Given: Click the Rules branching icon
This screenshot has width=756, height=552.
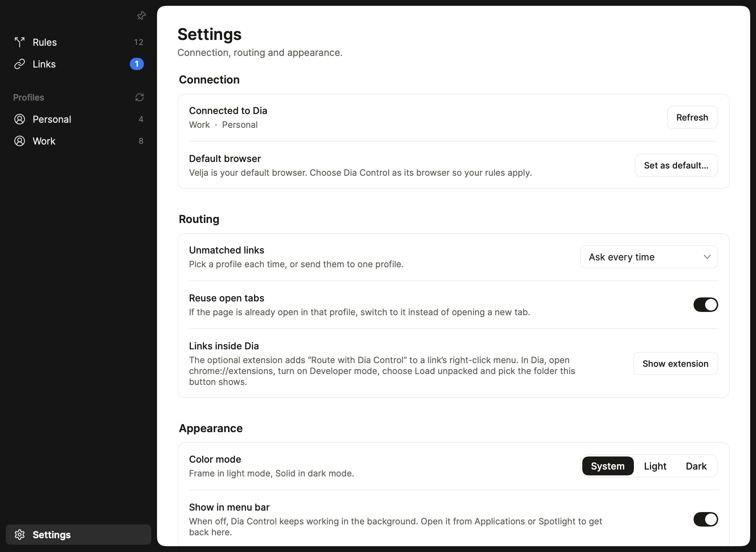Looking at the screenshot, I should 20,42.
